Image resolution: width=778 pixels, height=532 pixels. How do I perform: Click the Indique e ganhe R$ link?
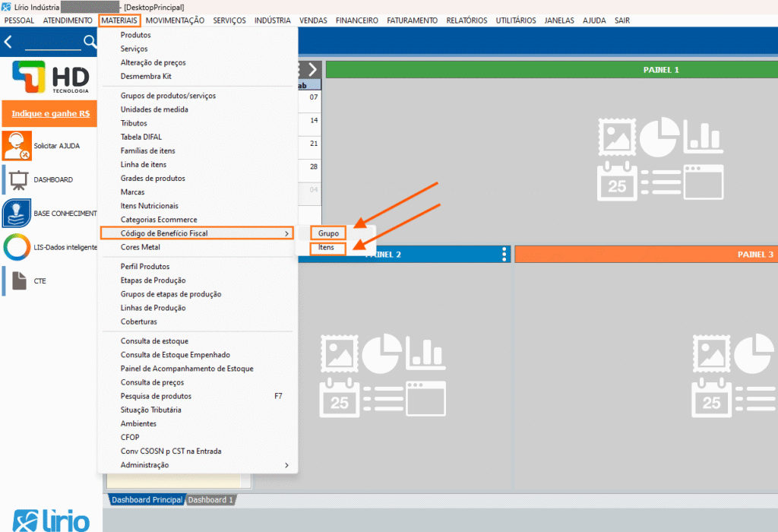(50, 113)
